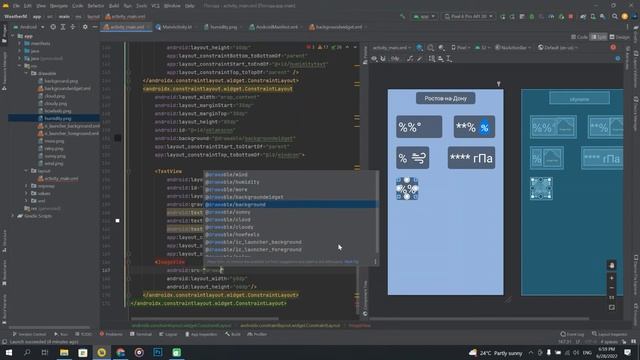
Task: Open Chrome from the taskbar
Action: click(x=120, y=352)
